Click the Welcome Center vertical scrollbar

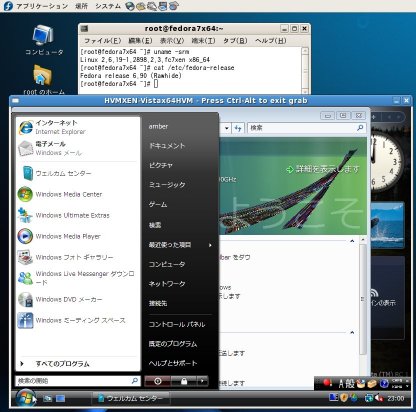pos(363,298)
